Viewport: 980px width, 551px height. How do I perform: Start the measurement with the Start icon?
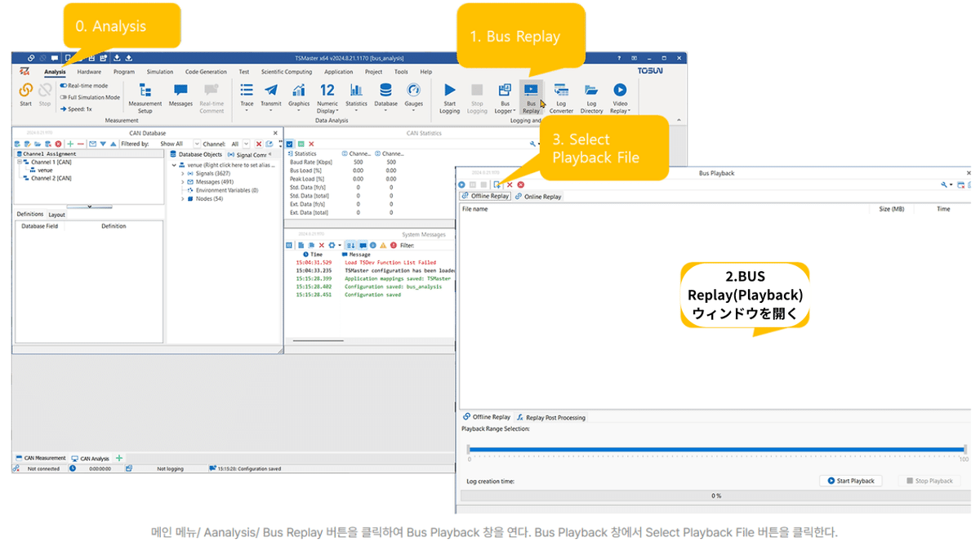(x=25, y=90)
